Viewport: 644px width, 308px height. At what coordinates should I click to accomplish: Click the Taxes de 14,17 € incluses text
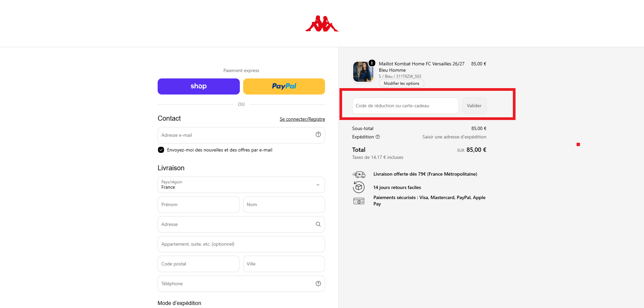click(378, 157)
